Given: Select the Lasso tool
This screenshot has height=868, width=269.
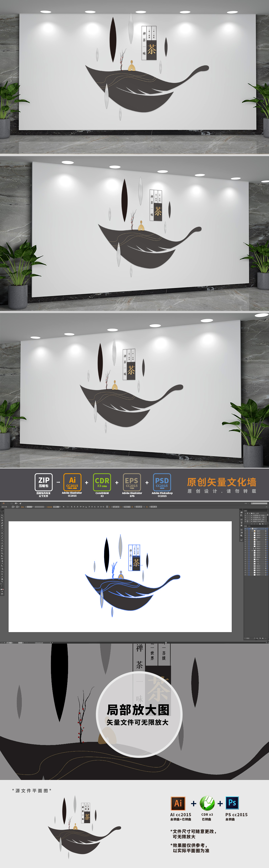Looking at the screenshot, I should (x=2, y=521).
